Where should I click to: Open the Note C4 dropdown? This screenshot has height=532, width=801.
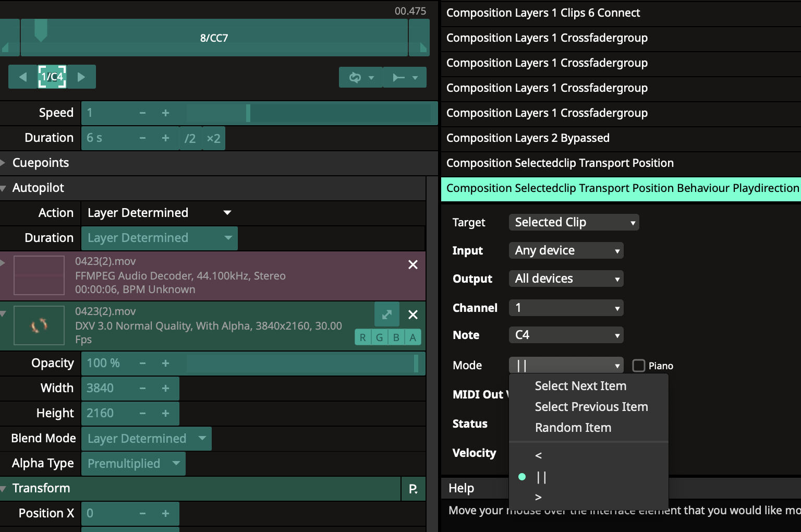point(566,335)
